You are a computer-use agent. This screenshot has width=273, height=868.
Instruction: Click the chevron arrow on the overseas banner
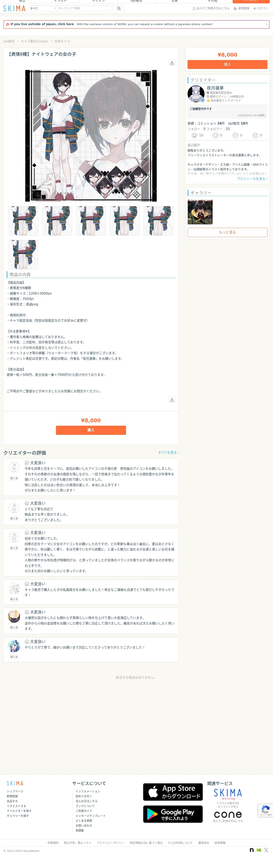266,24
